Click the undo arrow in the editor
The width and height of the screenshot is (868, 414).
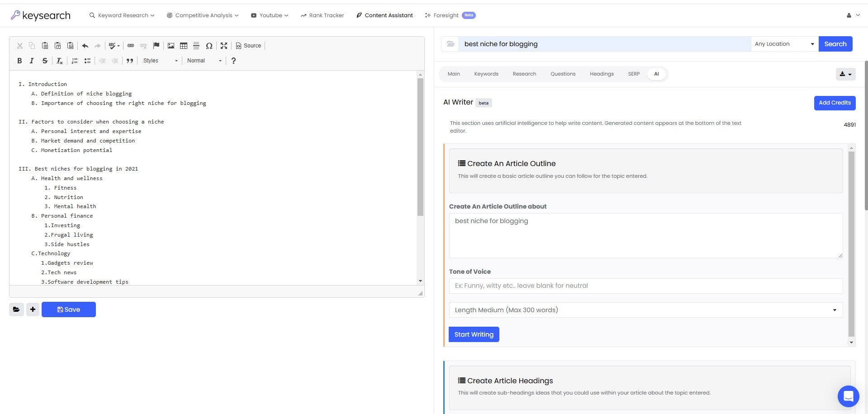click(85, 45)
